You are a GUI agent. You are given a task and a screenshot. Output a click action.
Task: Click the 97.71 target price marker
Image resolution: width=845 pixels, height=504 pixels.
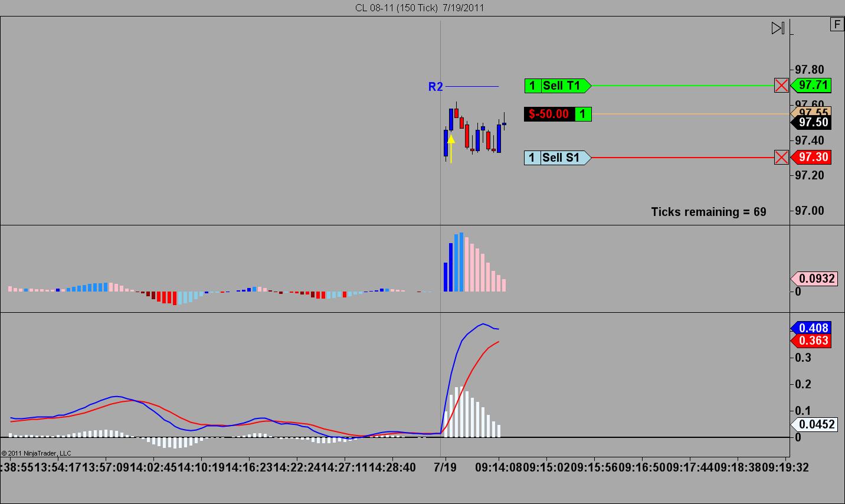coord(811,85)
